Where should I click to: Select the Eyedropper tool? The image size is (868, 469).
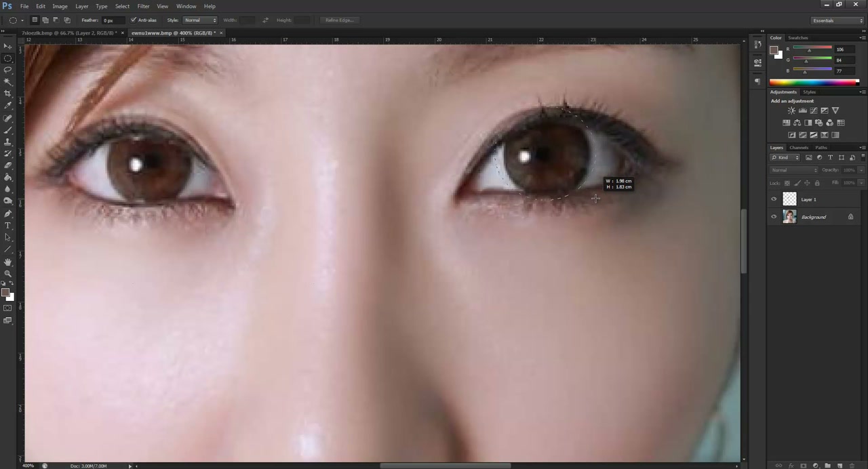coord(7,106)
